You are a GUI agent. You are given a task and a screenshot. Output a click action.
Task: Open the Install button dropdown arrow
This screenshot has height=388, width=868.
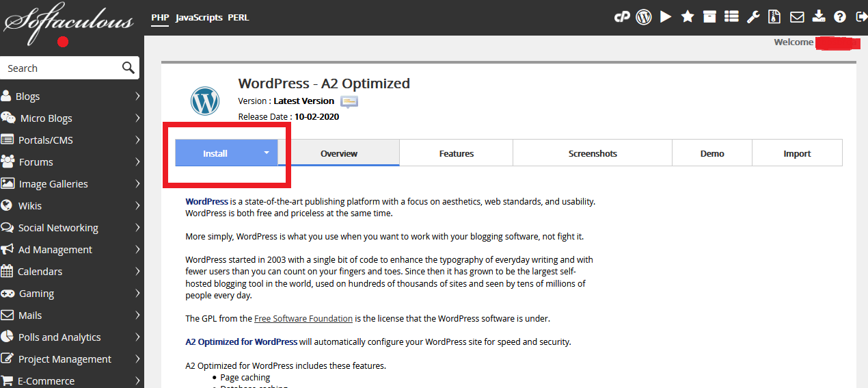pos(267,153)
